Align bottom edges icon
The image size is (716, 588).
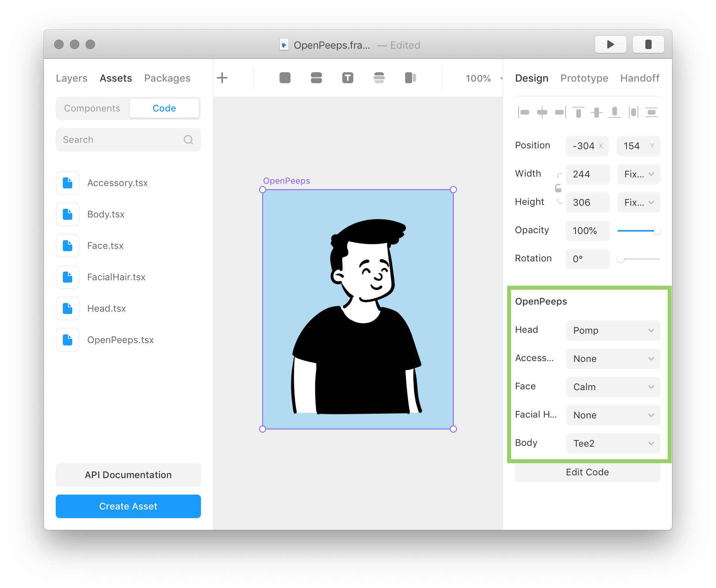click(x=615, y=113)
